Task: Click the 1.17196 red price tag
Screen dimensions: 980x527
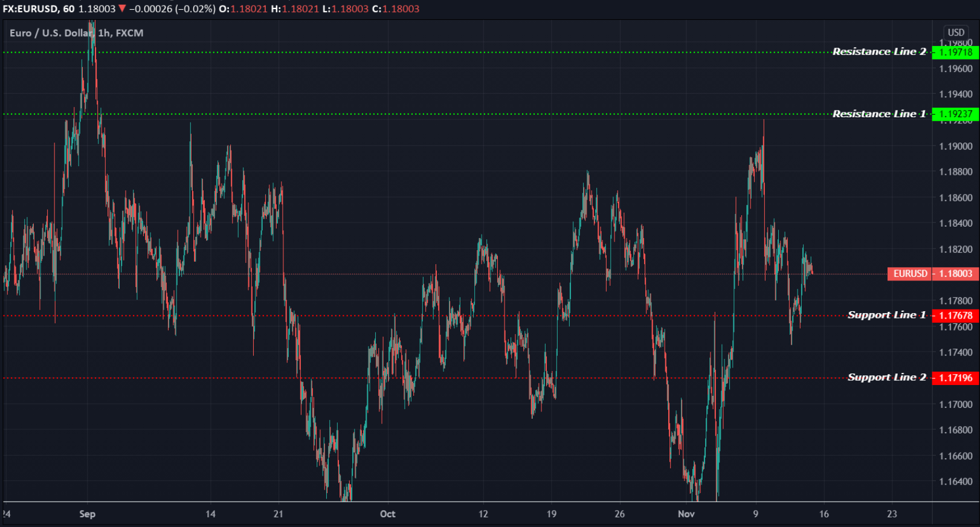Action: 955,378
